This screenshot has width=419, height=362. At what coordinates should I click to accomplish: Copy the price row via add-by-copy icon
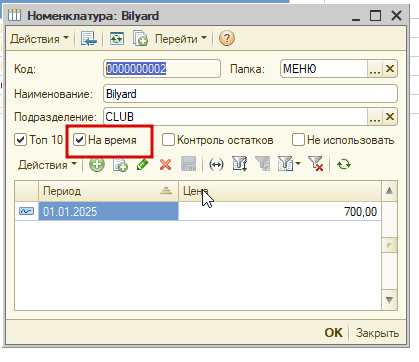120,165
